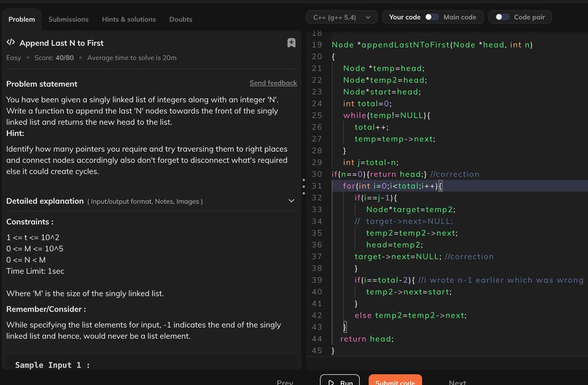Click line number 31 in the gutter
Viewport: 588px width, 385px height.
pyautogui.click(x=317, y=186)
